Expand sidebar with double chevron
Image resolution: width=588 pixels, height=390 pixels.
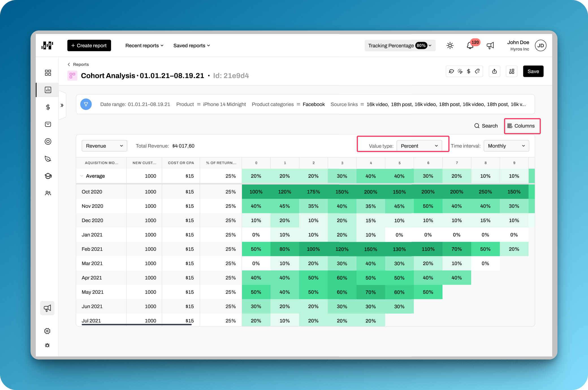[62, 105]
